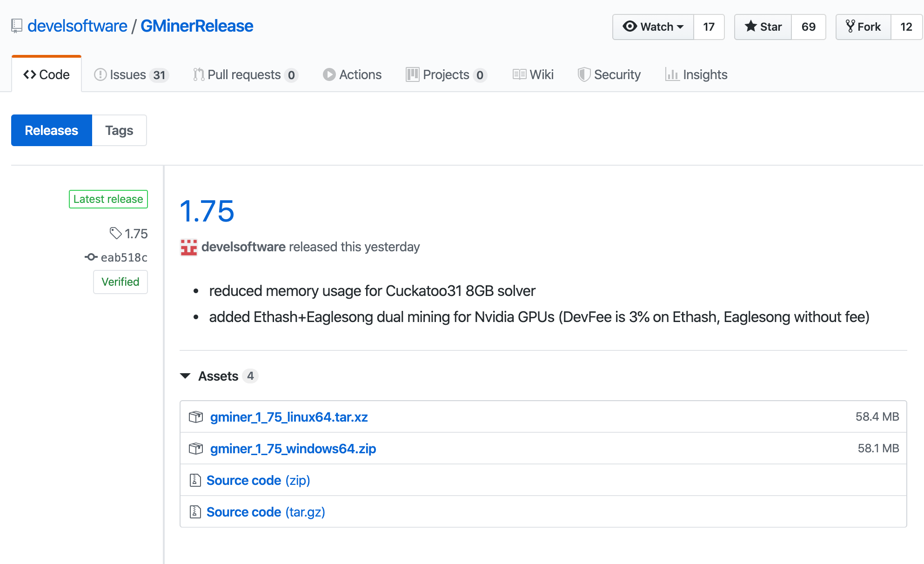The height and width of the screenshot is (564, 924).
Task: Click the develsoftware avatar icon
Action: tap(188, 247)
